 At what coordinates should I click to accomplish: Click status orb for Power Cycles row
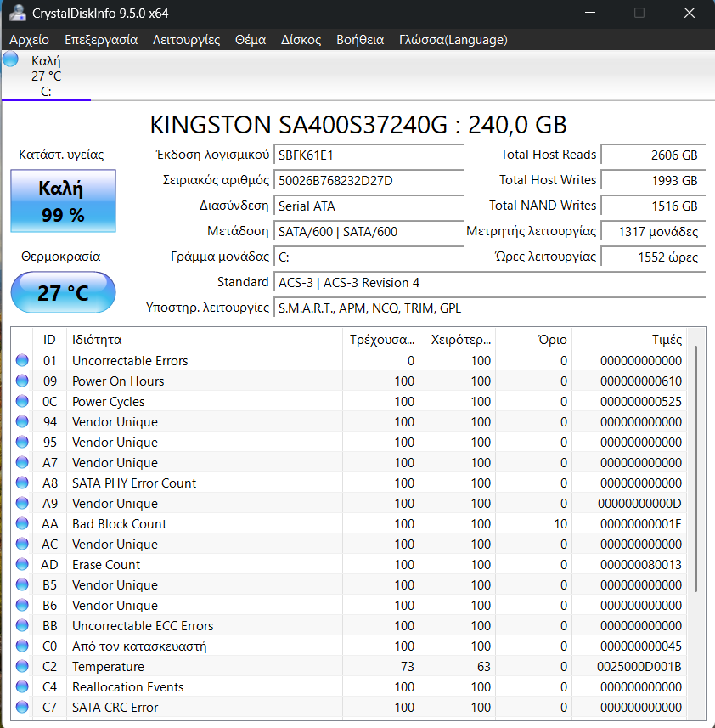pos(22,401)
